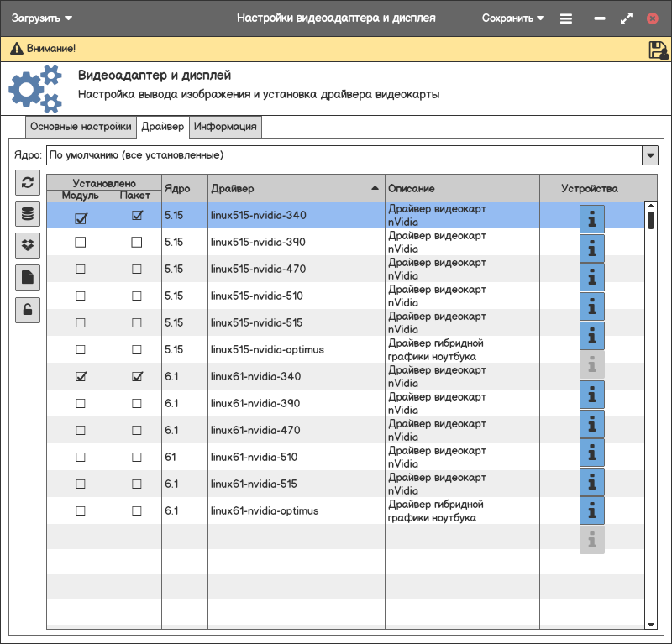The image size is (672, 644).
Task: Click the database stack icon
Action: point(28,214)
